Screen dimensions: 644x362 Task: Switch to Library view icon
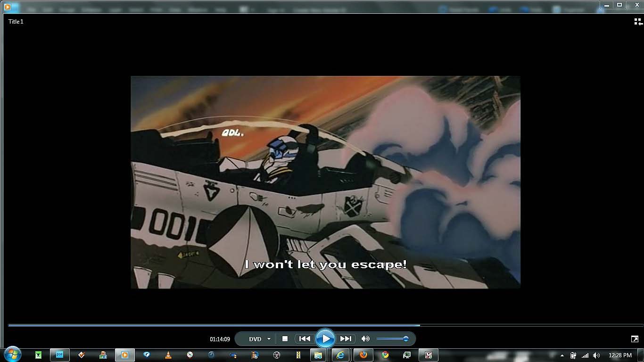point(638,22)
